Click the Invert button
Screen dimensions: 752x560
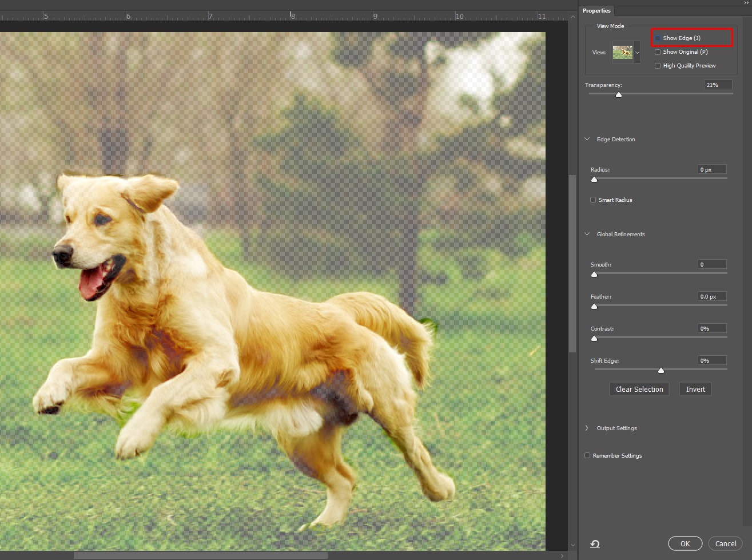point(695,390)
